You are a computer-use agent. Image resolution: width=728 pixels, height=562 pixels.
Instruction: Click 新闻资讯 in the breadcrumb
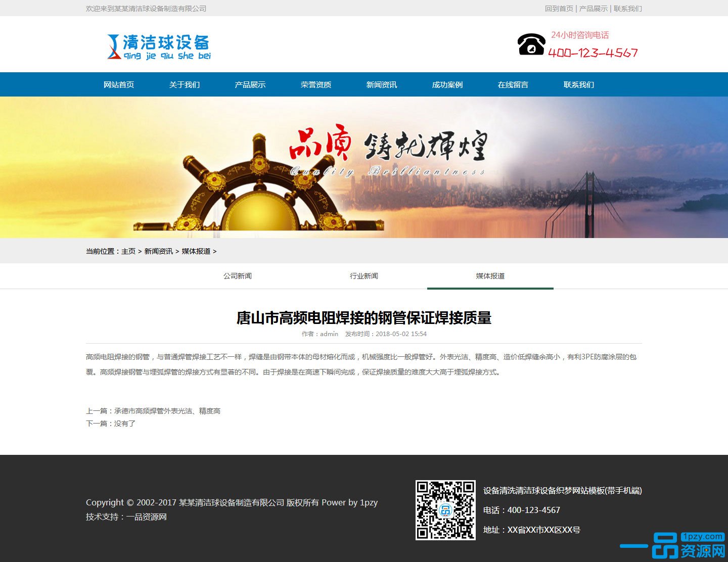(x=159, y=251)
